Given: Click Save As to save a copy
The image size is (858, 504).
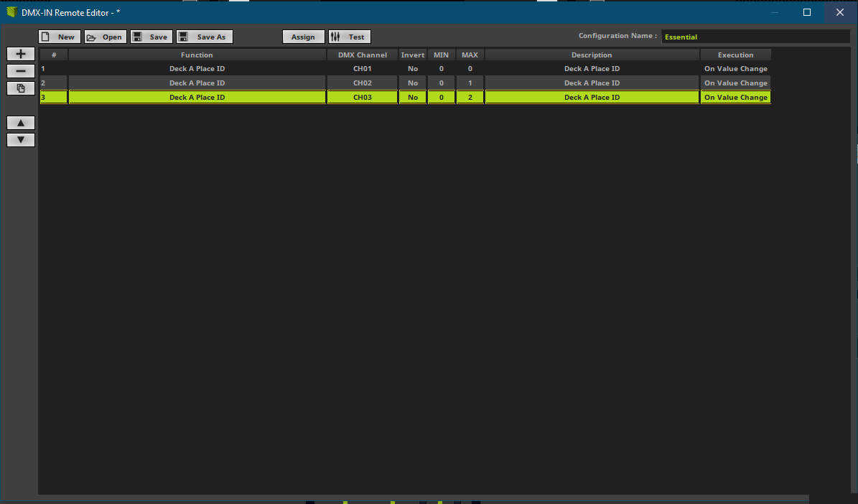Looking at the screenshot, I should coord(205,36).
